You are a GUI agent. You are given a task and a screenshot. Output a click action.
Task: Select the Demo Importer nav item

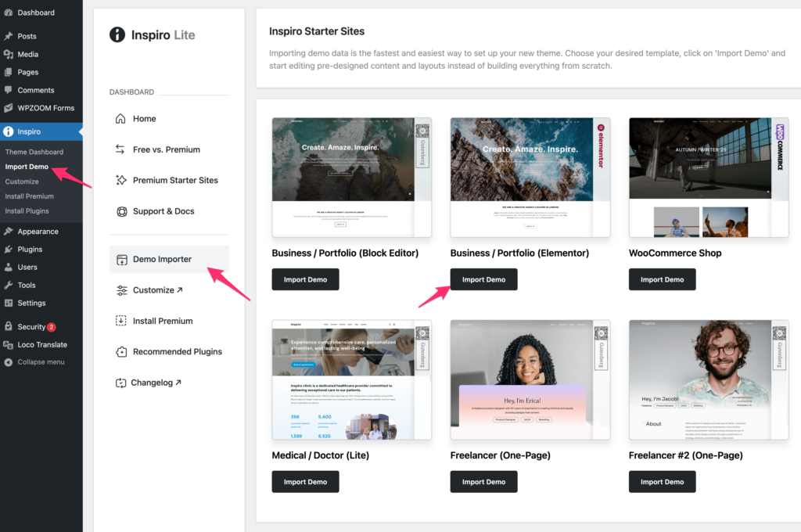[169, 259]
